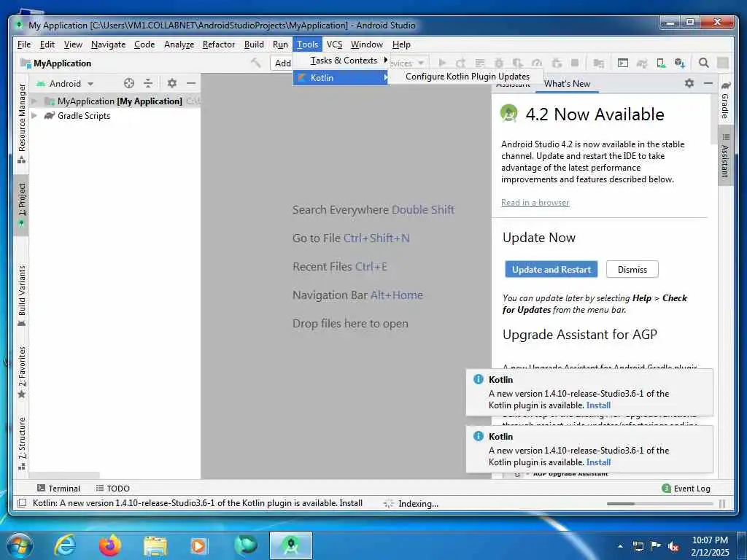747x560 pixels.
Task: Open the Android view dropdown in Project panel
Action: pos(65,83)
